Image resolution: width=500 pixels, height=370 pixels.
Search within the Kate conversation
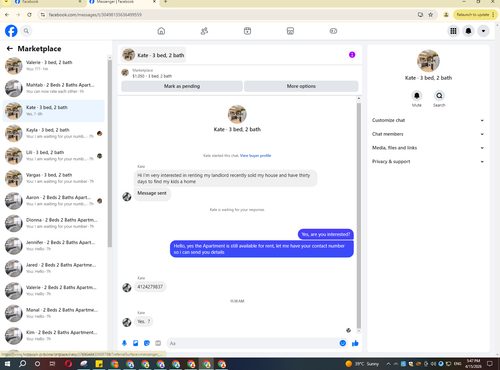[x=439, y=96]
